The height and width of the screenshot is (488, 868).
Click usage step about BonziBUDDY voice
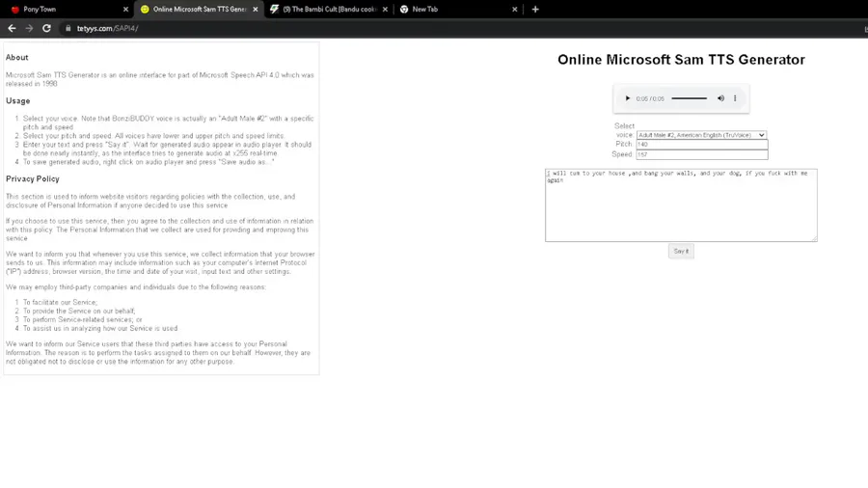pyautogui.click(x=168, y=122)
